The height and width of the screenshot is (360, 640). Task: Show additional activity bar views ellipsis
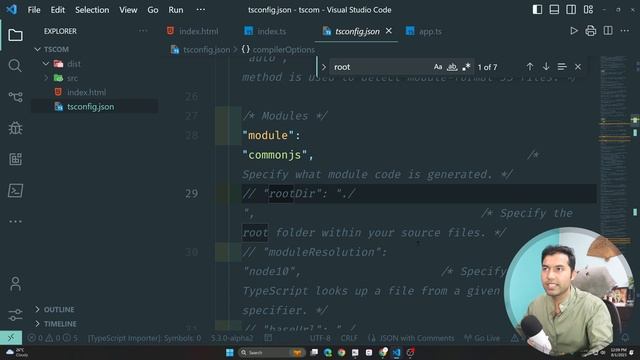(15, 222)
